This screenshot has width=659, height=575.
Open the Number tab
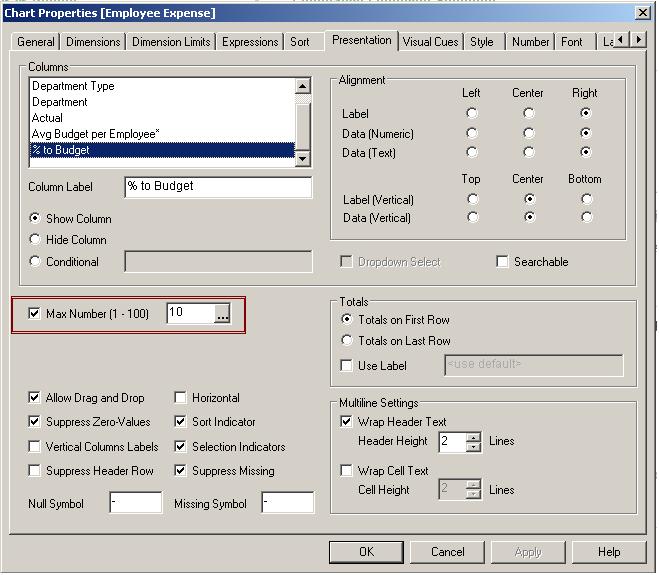point(530,42)
